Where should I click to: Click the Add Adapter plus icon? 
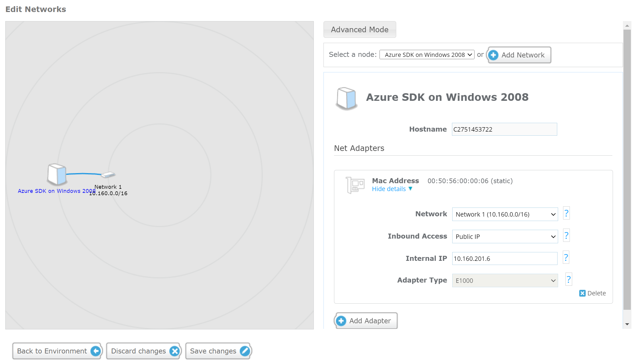pos(341,321)
